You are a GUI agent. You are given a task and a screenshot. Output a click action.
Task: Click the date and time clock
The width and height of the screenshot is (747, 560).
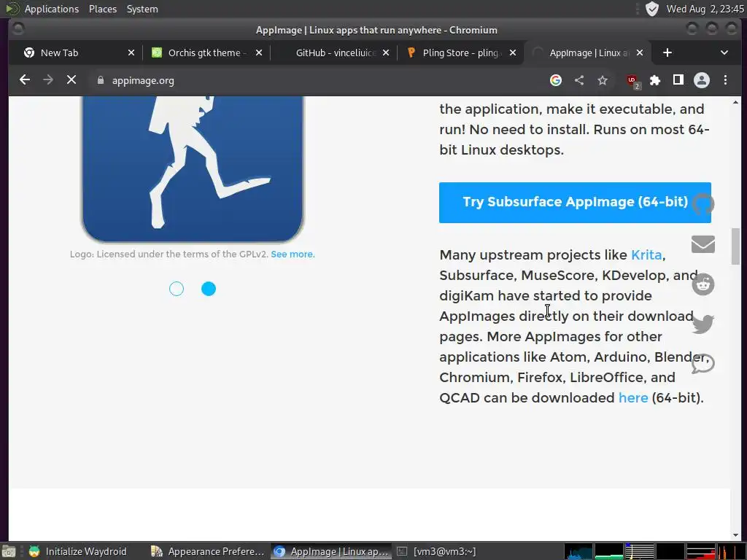705,9
